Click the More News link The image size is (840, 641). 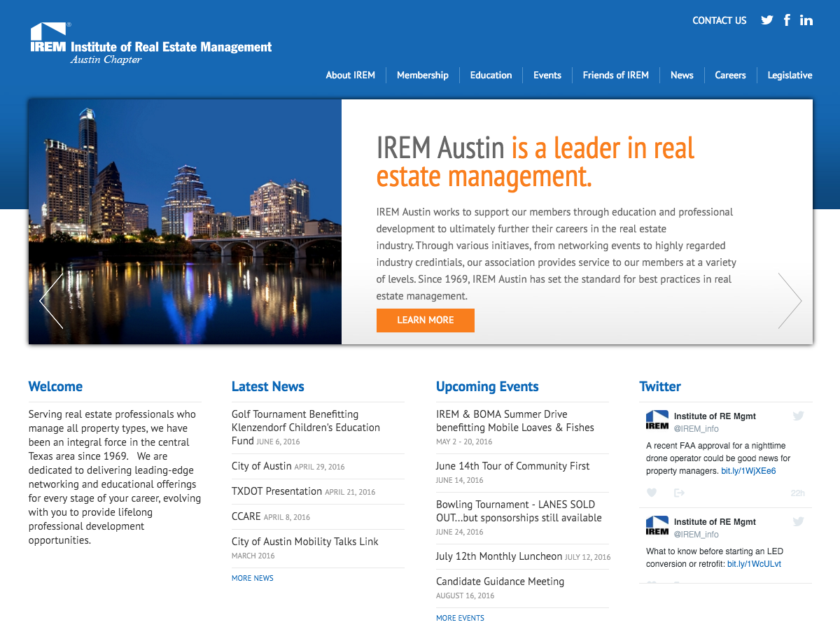coord(253,578)
